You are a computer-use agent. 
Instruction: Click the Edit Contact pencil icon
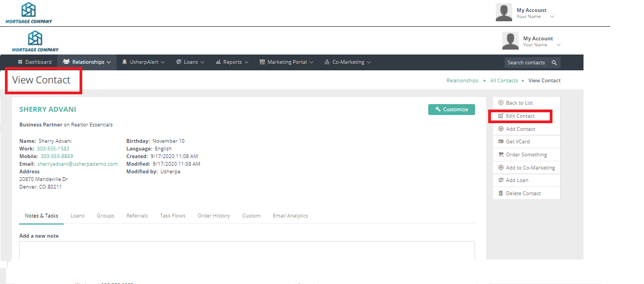[x=501, y=116]
